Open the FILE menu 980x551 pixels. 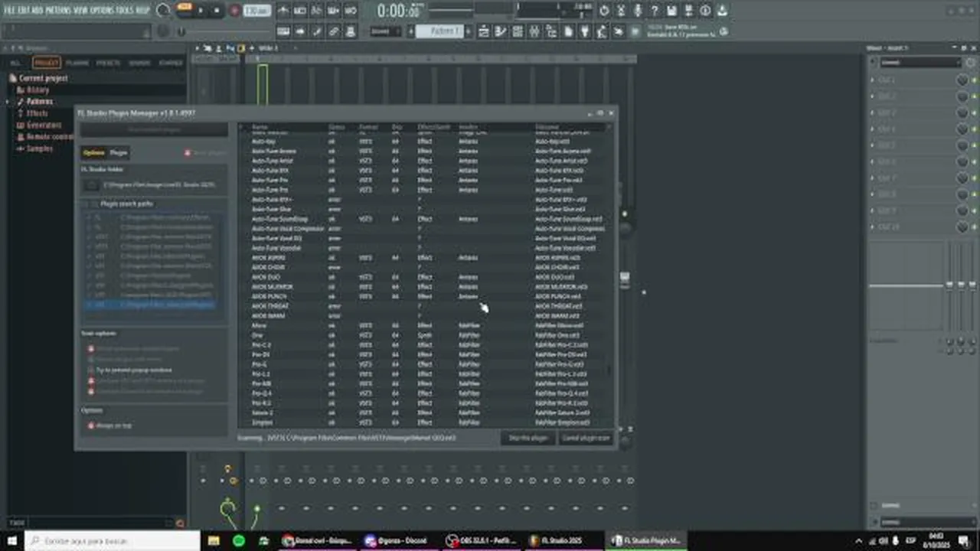11,11
